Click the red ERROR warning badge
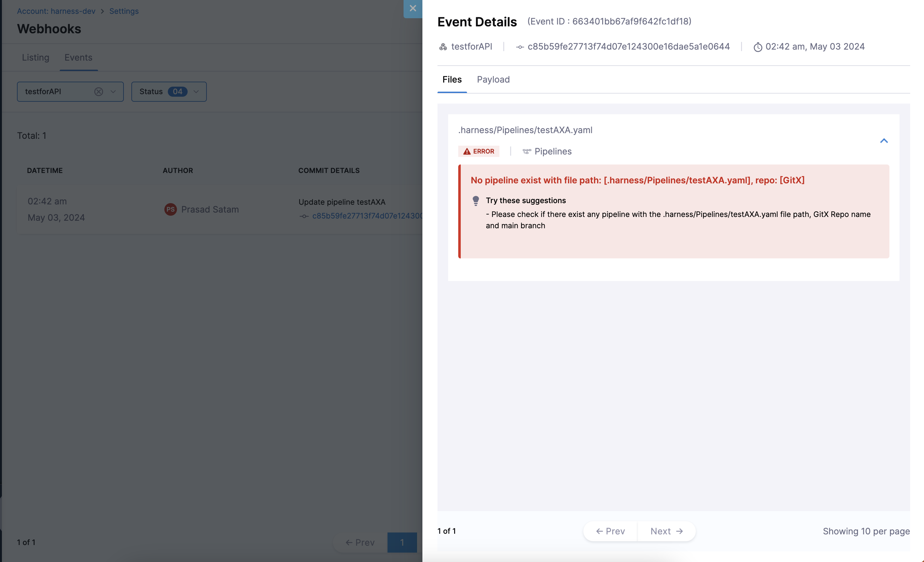 [478, 151]
